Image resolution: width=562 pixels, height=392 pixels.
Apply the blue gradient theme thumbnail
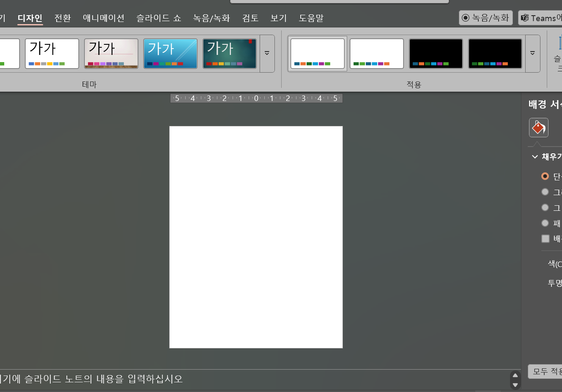click(x=170, y=54)
